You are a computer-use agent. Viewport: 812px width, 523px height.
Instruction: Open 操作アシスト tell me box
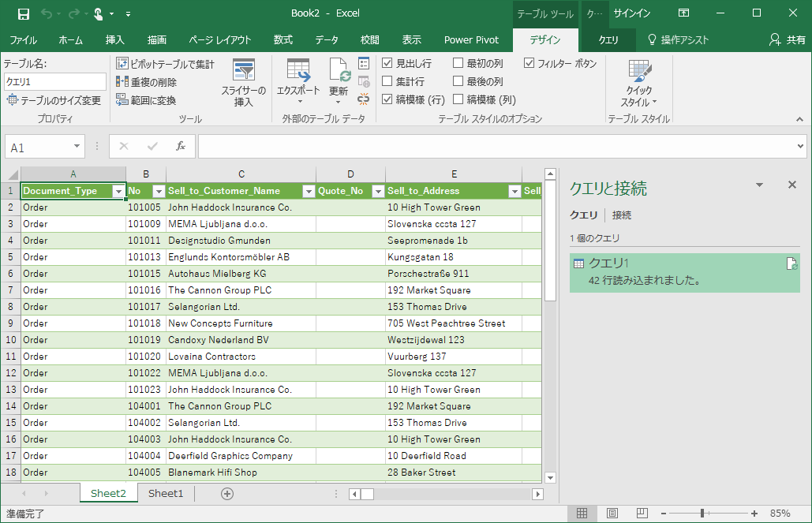(679, 40)
